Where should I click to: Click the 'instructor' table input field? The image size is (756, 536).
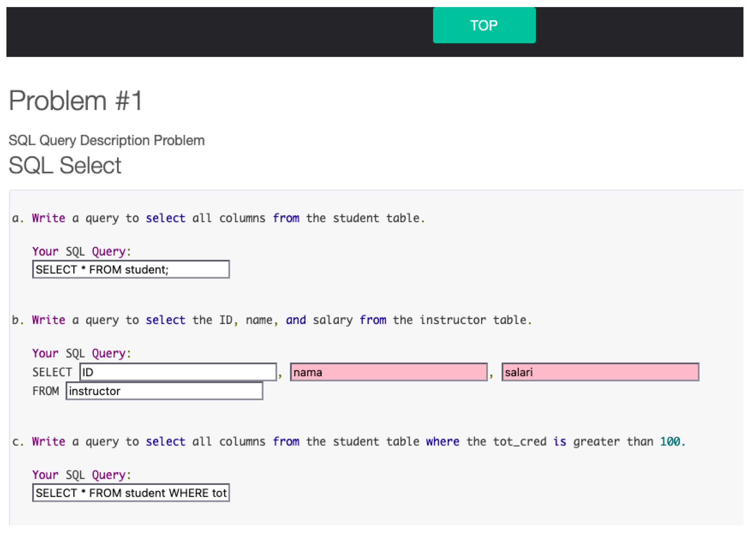(x=164, y=391)
